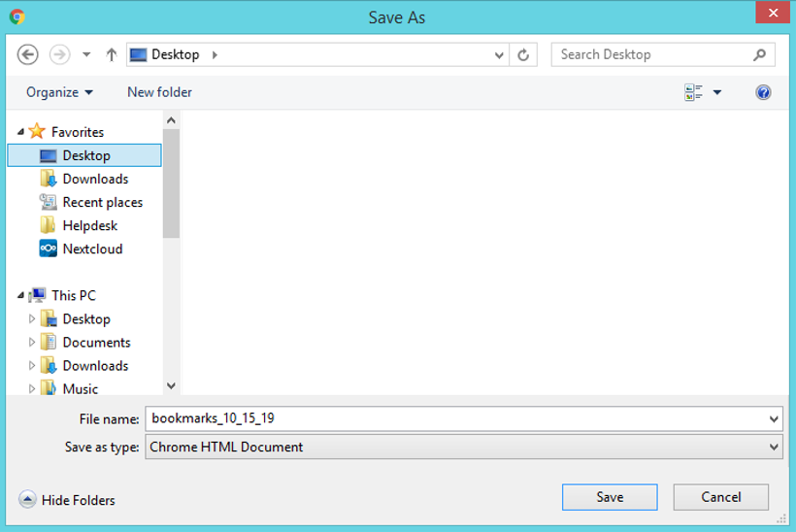Collapse the Favorites group
The image size is (796, 532).
20,132
